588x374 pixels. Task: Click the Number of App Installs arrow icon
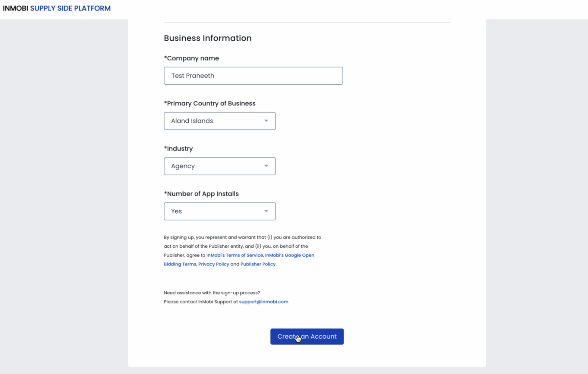coord(266,211)
